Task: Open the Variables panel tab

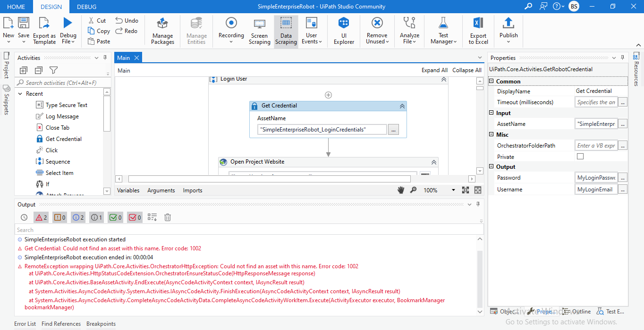Action: (x=128, y=190)
